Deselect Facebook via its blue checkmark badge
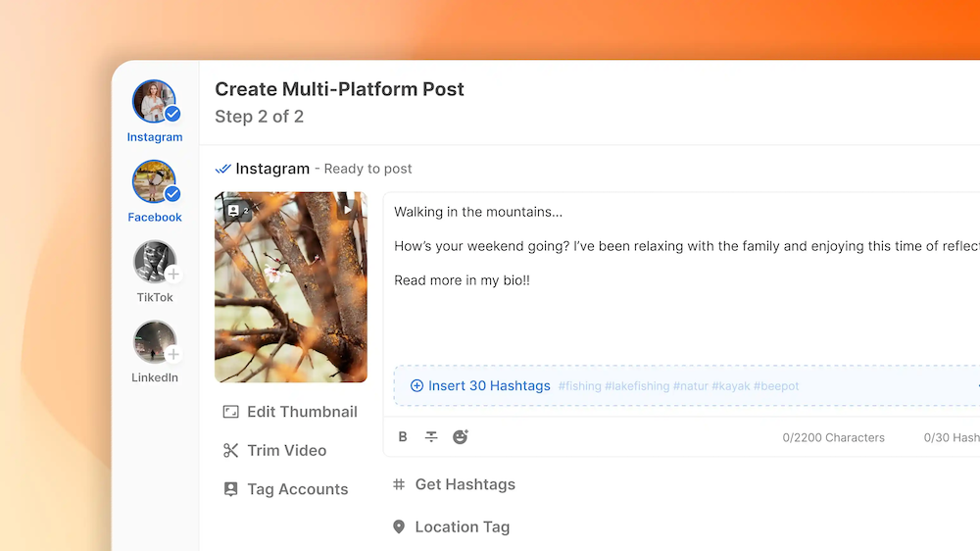This screenshot has height=551, width=980. tap(172, 194)
